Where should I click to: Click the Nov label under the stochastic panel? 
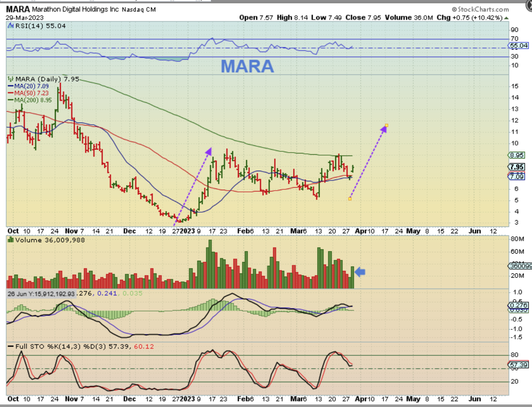(71, 399)
